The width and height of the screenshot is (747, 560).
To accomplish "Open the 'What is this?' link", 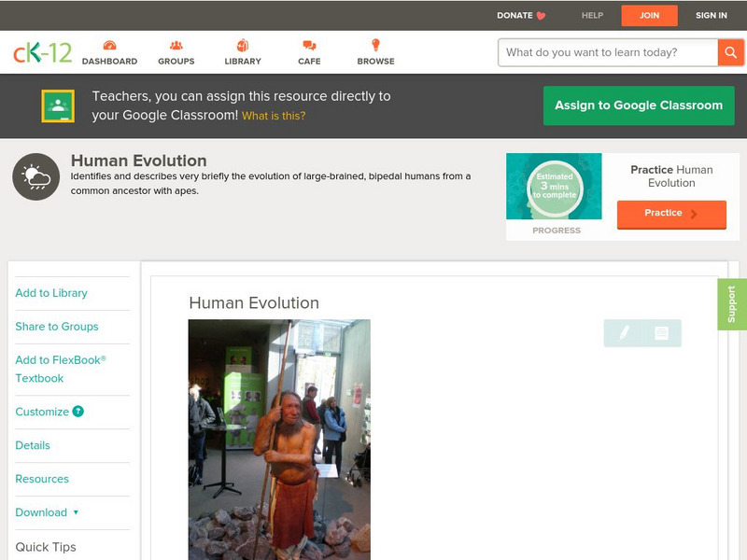I will [x=274, y=117].
